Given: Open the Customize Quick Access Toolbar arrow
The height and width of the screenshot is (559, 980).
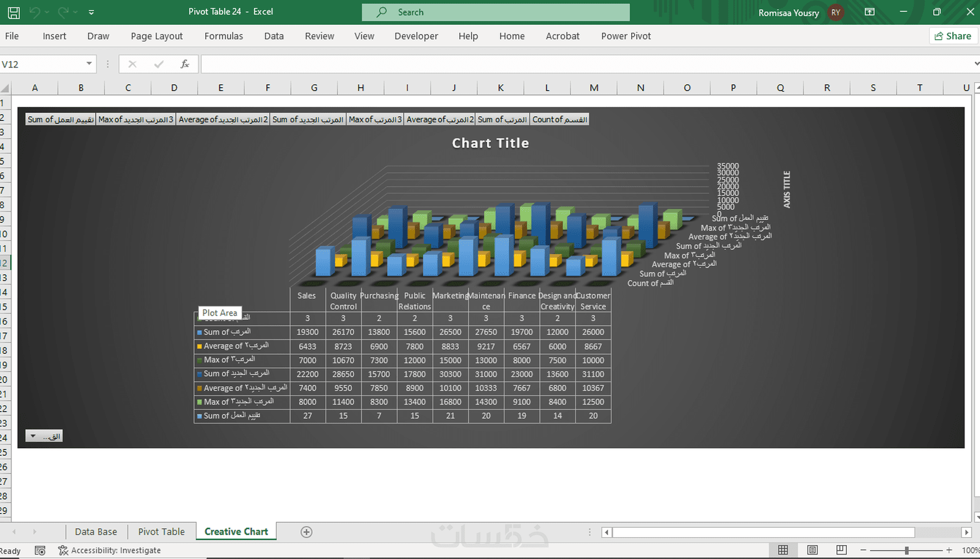Looking at the screenshot, I should click(92, 12).
